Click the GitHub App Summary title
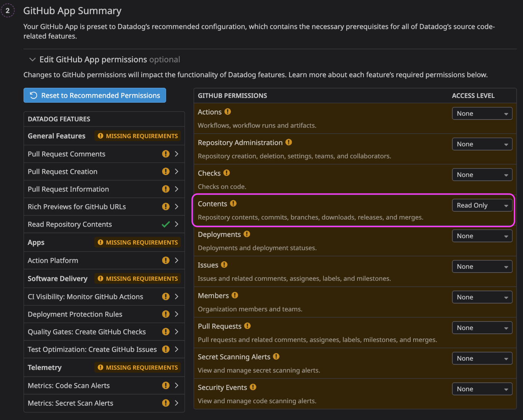 72,11
